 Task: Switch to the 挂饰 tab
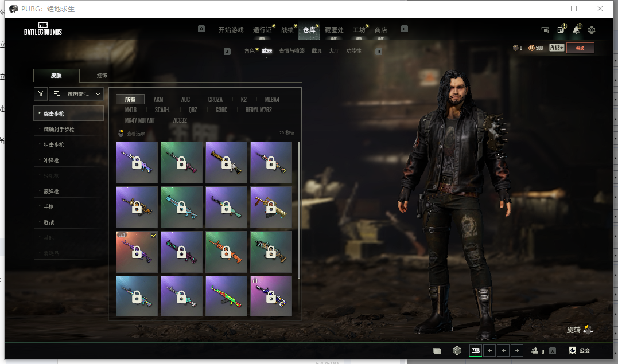point(102,76)
